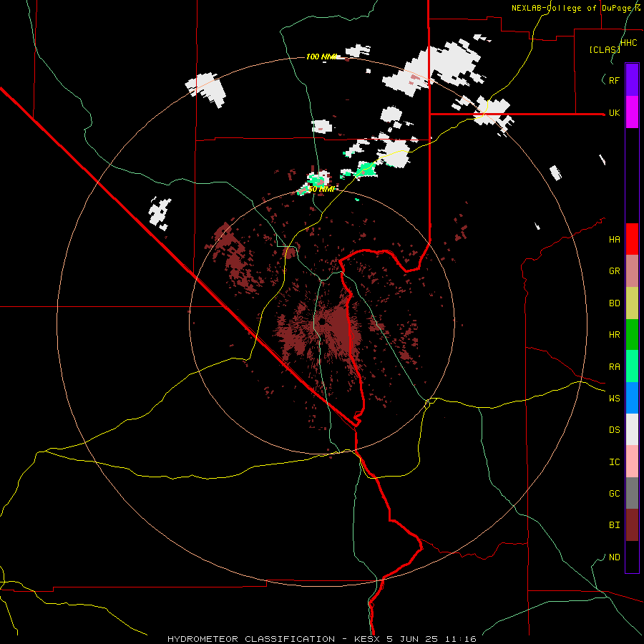Click the DS legend label
The image size is (644, 644).
pos(614,430)
